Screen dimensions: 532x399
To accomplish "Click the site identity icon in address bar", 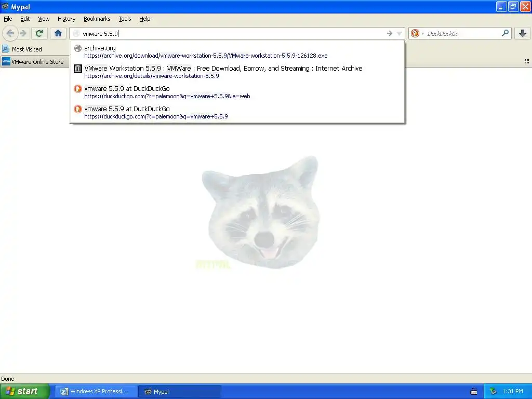I will (76, 33).
